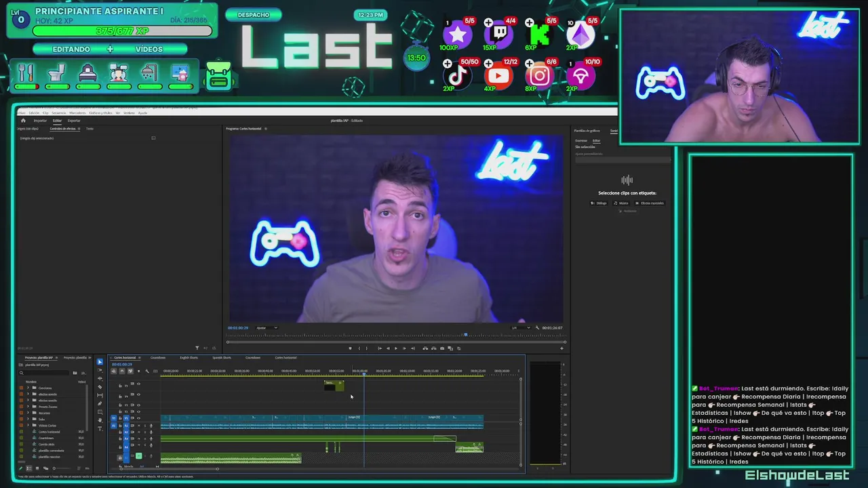Go to Out point in program monitor
868x488 pixels.
pyautogui.click(x=412, y=348)
